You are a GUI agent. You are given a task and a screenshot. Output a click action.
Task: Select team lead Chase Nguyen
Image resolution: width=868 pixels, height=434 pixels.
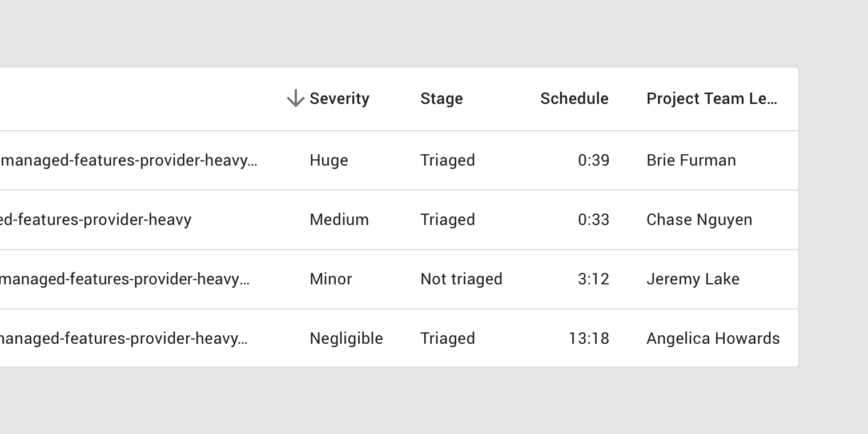[699, 220]
